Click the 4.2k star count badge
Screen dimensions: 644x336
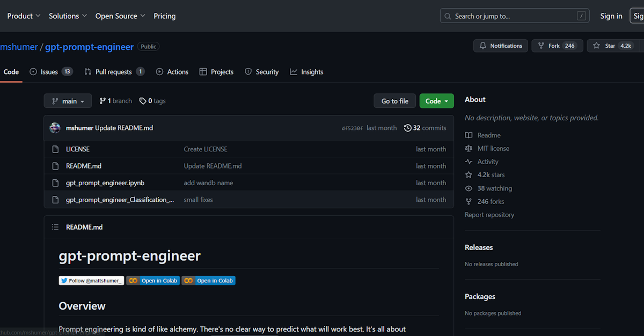coord(626,46)
